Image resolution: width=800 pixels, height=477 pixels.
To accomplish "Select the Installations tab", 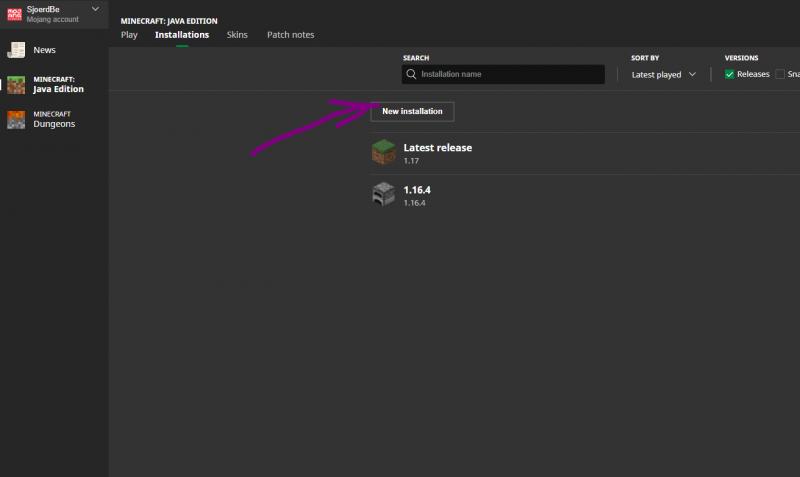I will [x=182, y=35].
